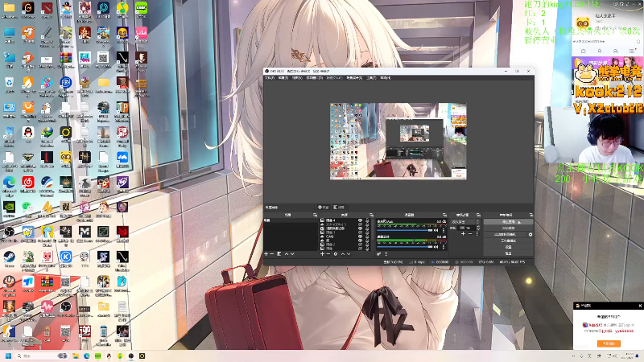
Task: Toggle the lock on the 图像 2 source
Action: (x=367, y=245)
